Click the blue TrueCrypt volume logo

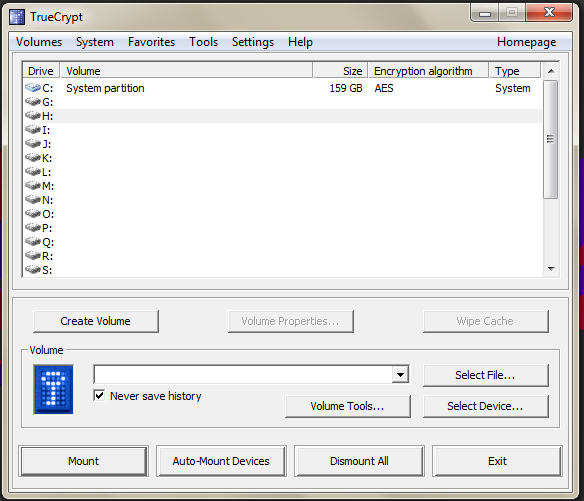[53, 389]
